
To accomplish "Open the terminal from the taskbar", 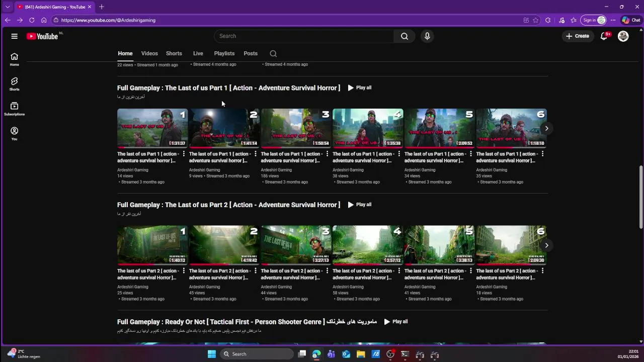I will tap(405, 354).
